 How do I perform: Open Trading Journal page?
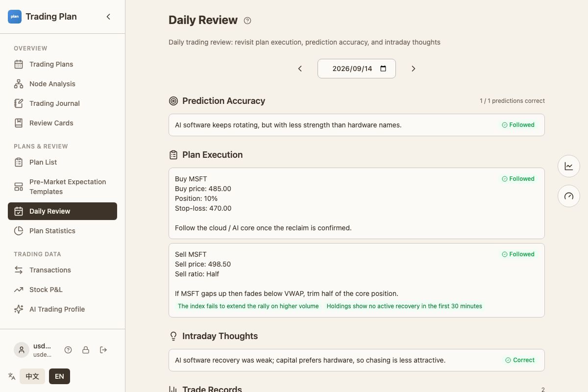click(62, 103)
